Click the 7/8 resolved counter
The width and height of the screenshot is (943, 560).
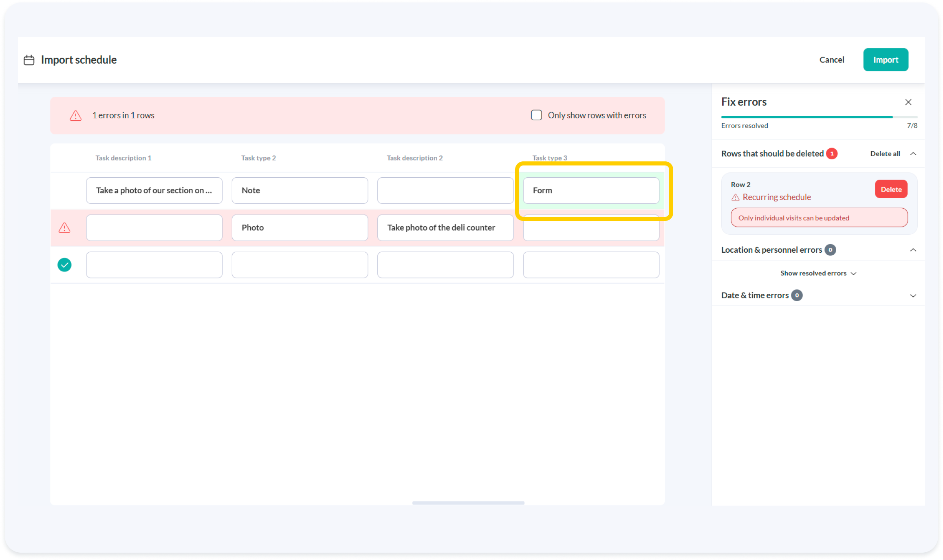[x=912, y=126]
